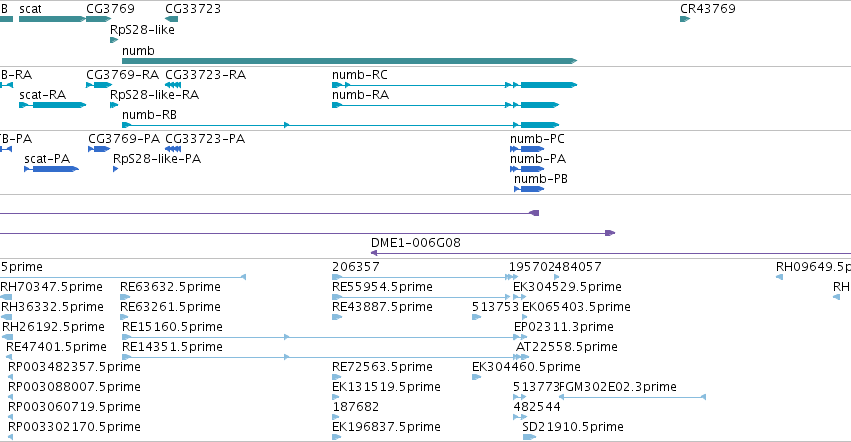Select the RP003060719.5prime EST label
This screenshot has width=851, height=442.
pos(74,407)
